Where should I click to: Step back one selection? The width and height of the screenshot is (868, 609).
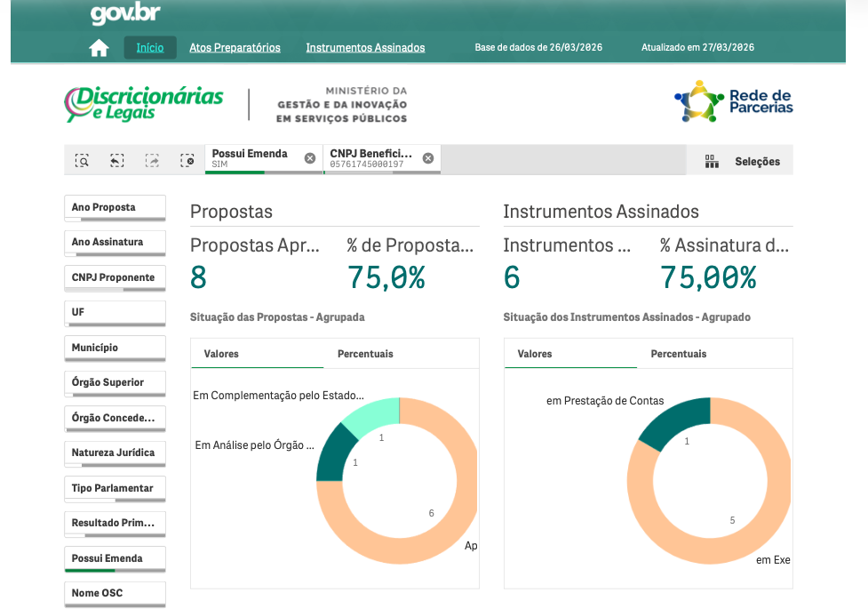tap(117, 161)
